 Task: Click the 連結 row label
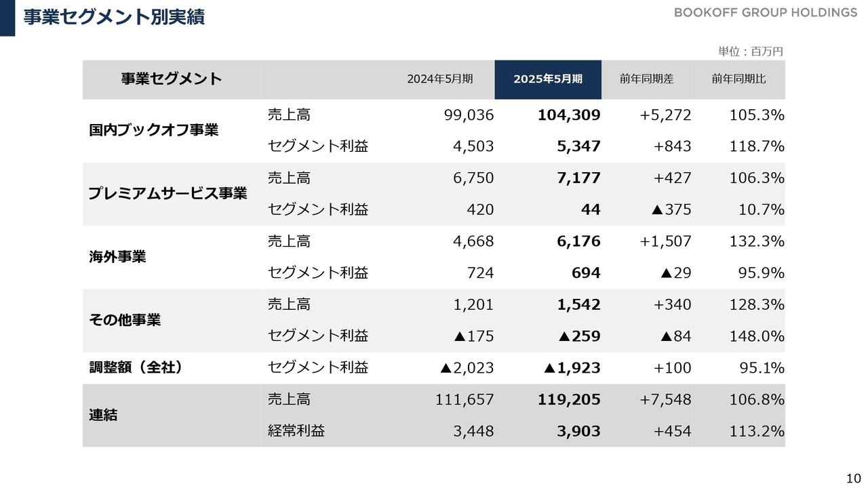click(103, 415)
